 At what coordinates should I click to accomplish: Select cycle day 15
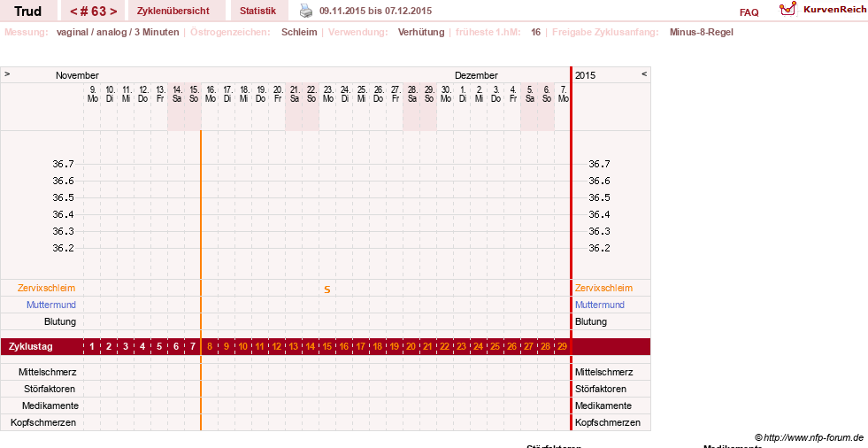click(x=327, y=347)
